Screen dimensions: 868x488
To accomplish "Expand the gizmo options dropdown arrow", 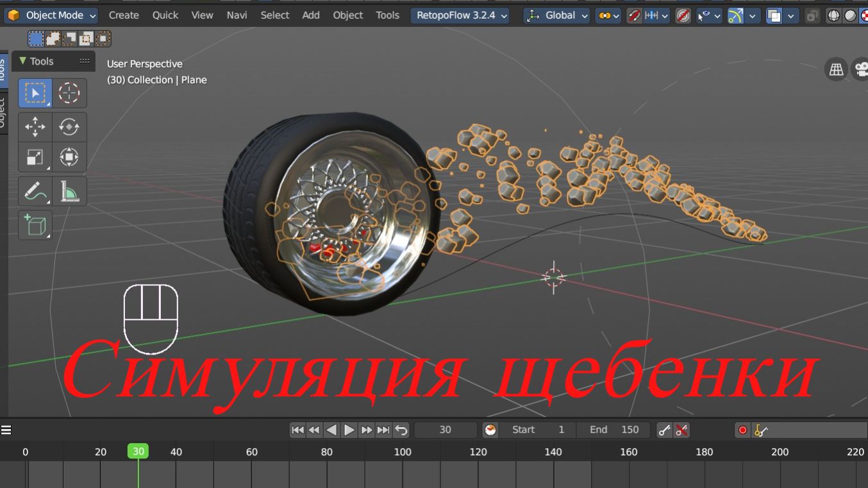I will pyautogui.click(x=753, y=15).
